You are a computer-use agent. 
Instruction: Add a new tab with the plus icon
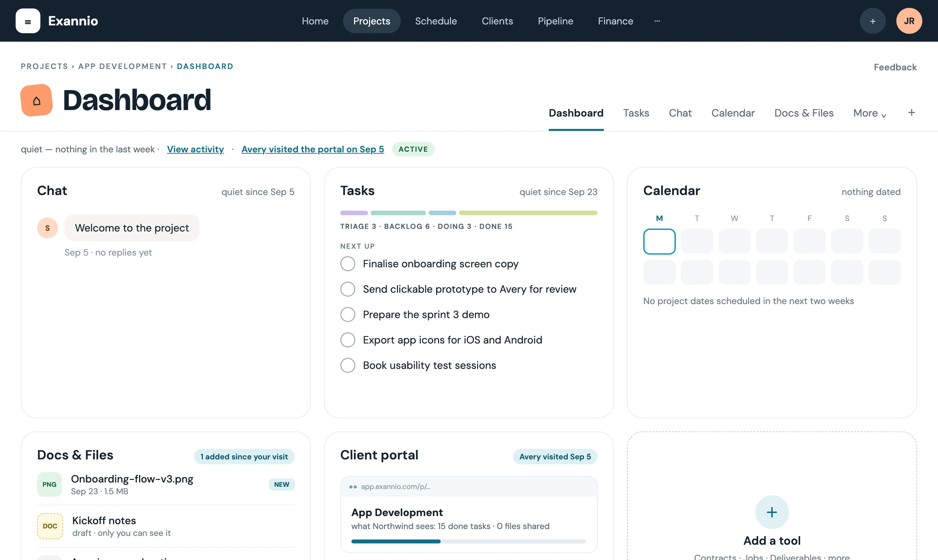click(x=911, y=112)
